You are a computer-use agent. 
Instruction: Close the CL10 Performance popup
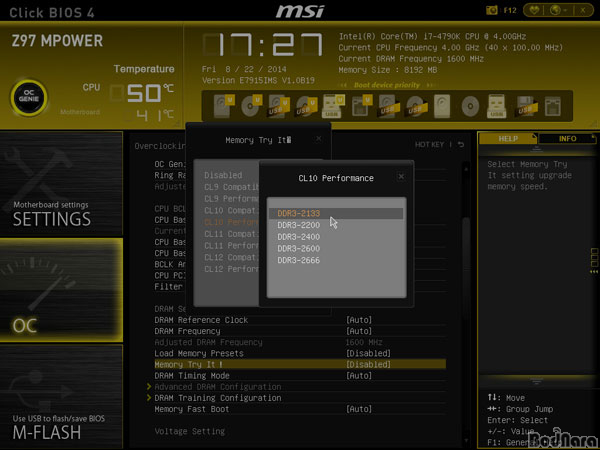(x=401, y=176)
